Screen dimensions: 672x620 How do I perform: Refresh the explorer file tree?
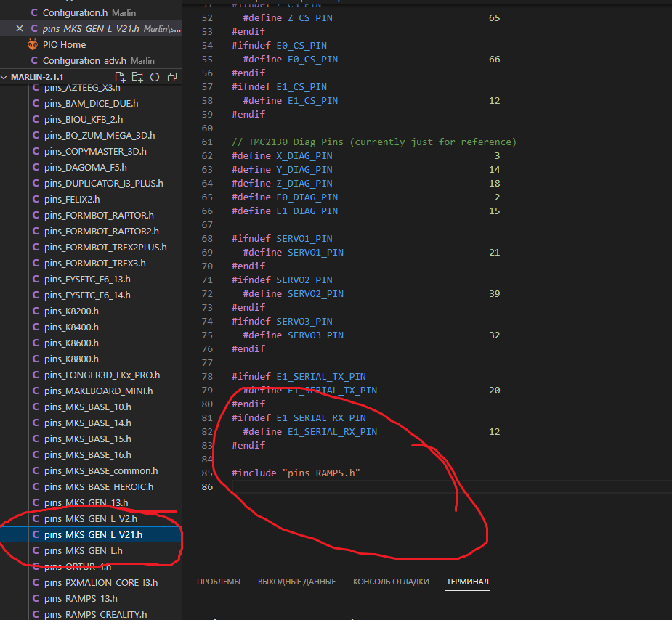[154, 77]
